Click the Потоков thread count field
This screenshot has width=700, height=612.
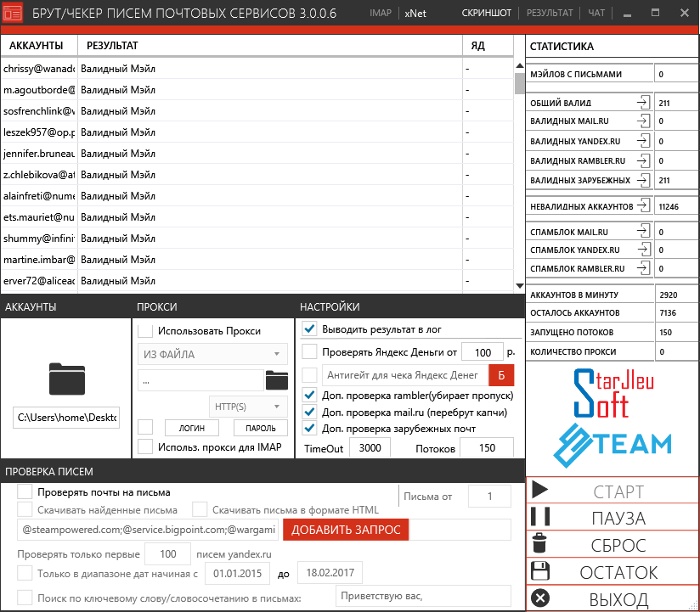487,447
